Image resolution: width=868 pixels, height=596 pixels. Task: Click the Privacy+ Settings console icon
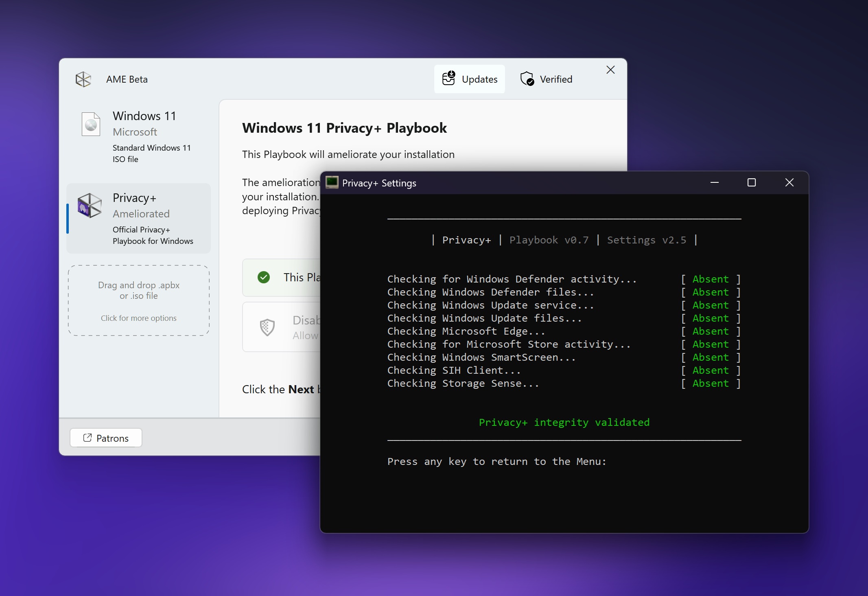[332, 182]
